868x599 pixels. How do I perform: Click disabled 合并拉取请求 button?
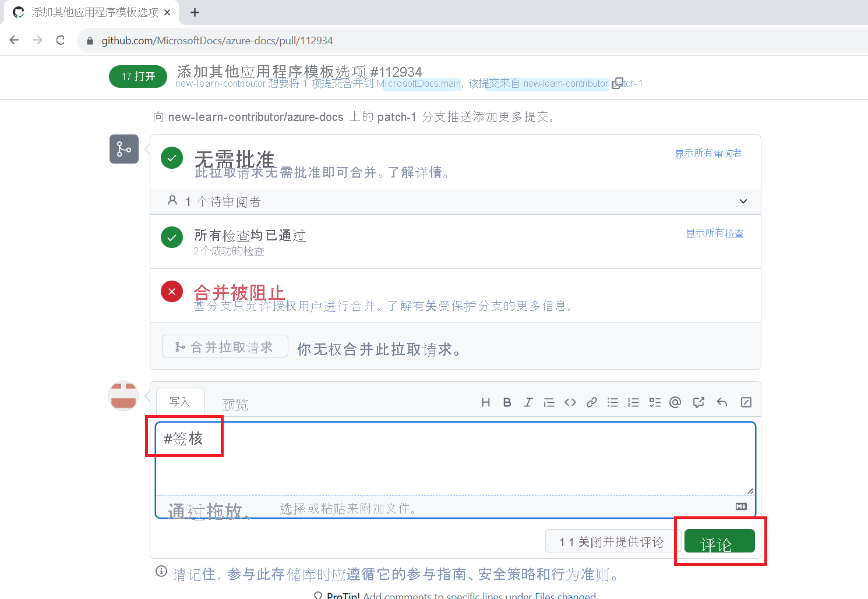[x=225, y=346]
